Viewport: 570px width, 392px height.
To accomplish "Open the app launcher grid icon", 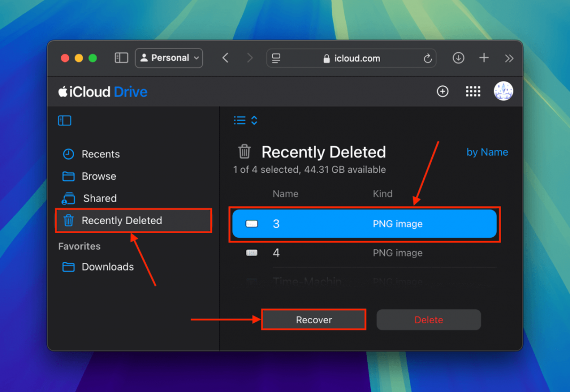I will 473,91.
